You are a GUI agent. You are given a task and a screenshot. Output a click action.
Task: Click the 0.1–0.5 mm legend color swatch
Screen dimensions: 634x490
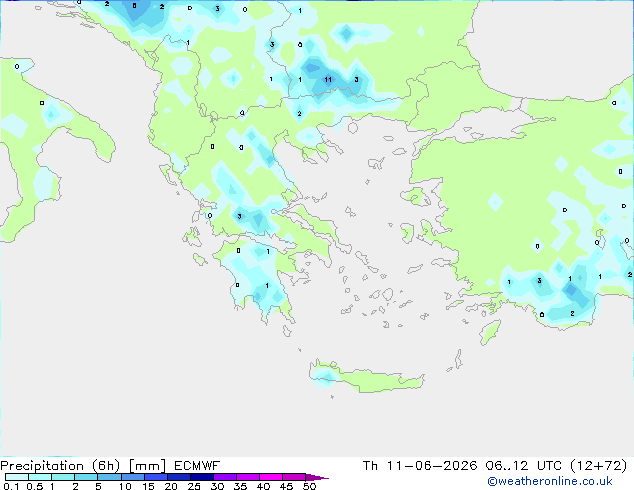click(17, 477)
